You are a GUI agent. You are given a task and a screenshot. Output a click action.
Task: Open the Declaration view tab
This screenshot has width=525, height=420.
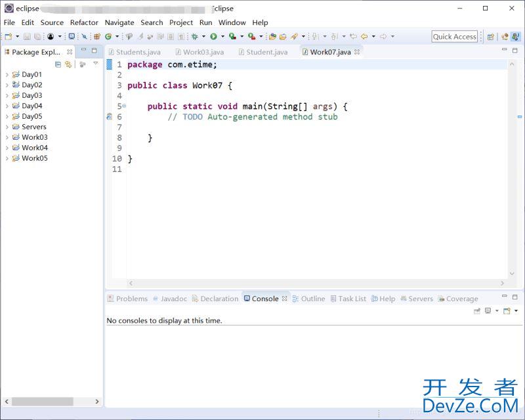[x=215, y=299]
